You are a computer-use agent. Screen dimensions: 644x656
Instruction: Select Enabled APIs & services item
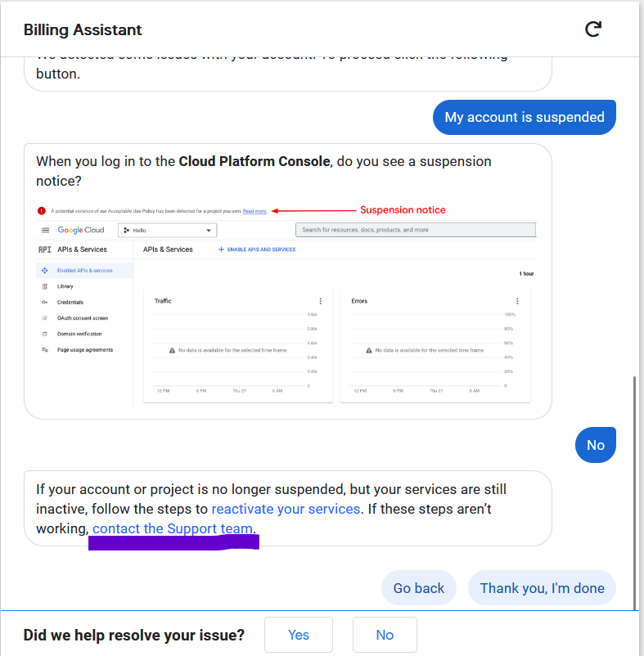tap(84, 271)
